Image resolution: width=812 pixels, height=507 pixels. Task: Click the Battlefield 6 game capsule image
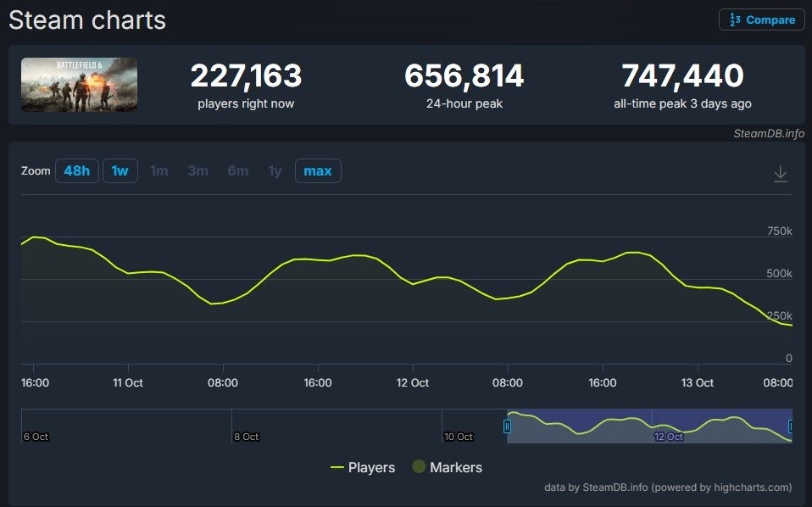[79, 85]
